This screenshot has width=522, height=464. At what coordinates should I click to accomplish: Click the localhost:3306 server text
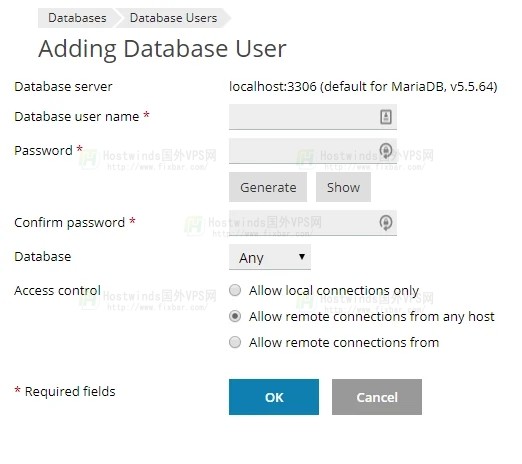[363, 87]
